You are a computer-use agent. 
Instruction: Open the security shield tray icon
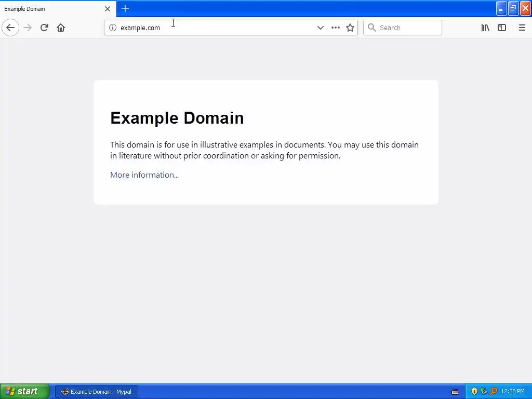tap(474, 391)
